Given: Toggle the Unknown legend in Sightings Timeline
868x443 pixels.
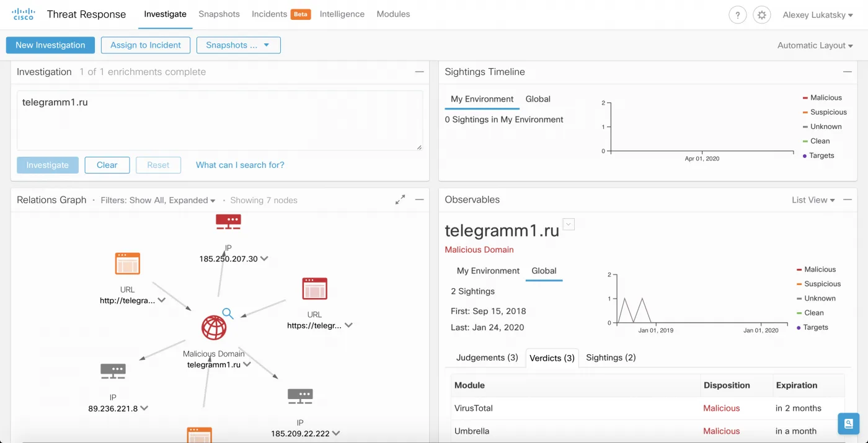Looking at the screenshot, I should click(822, 126).
